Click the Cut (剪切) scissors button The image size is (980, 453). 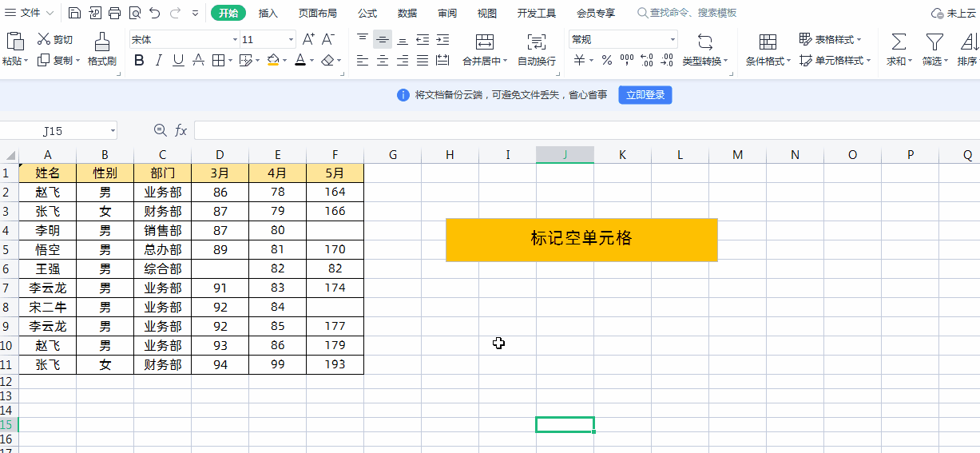tap(54, 40)
